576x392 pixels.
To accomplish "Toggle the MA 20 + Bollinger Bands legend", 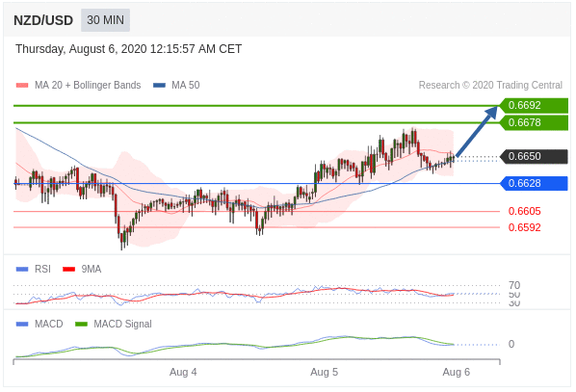I will pyautogui.click(x=78, y=85).
